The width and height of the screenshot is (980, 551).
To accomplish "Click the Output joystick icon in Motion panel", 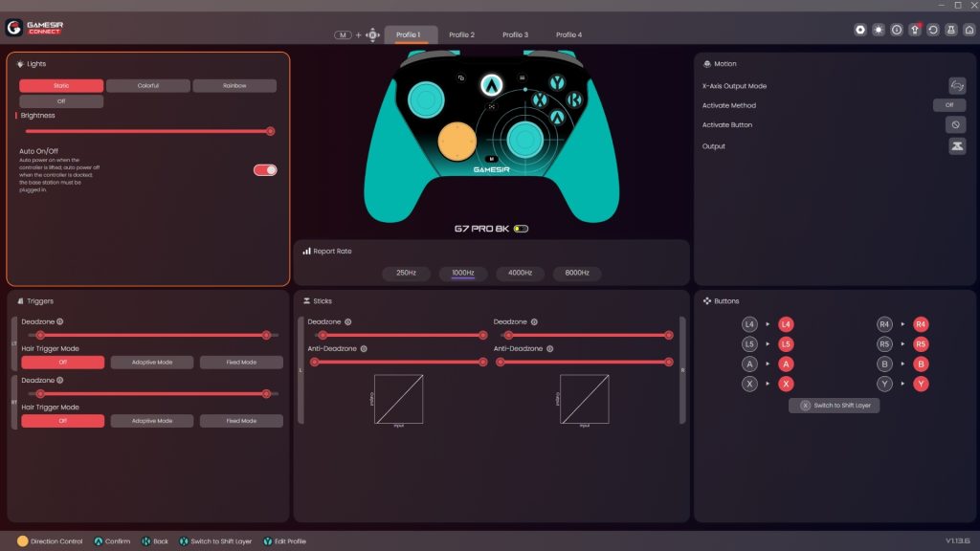I will coord(957,146).
